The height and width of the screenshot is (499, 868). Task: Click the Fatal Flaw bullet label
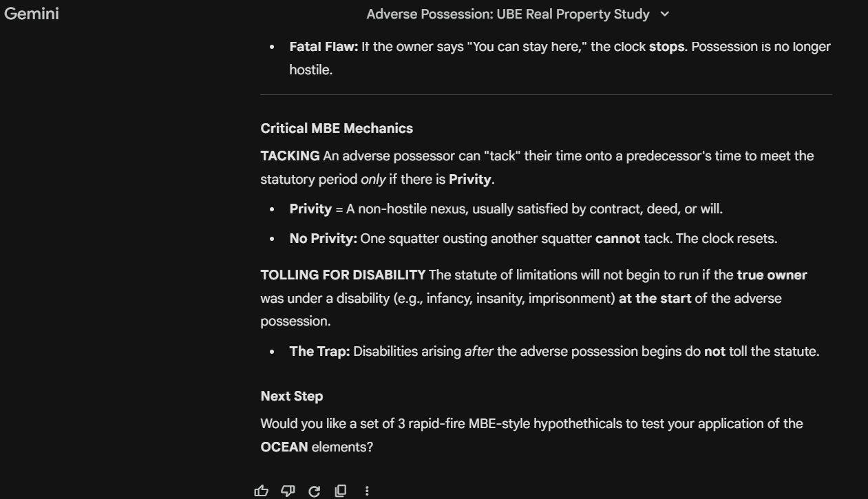[x=324, y=47]
